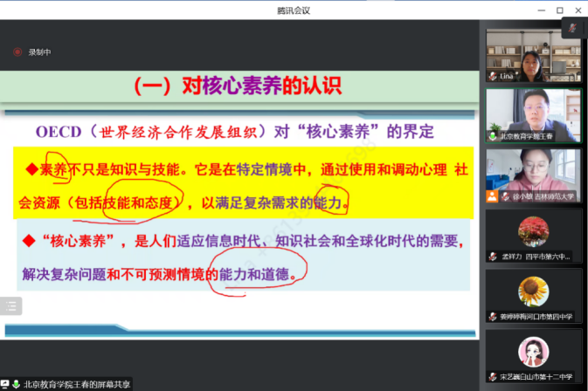The width and height of the screenshot is (588, 391).
Task: Click the red recording indicator icon
Action: point(17,52)
